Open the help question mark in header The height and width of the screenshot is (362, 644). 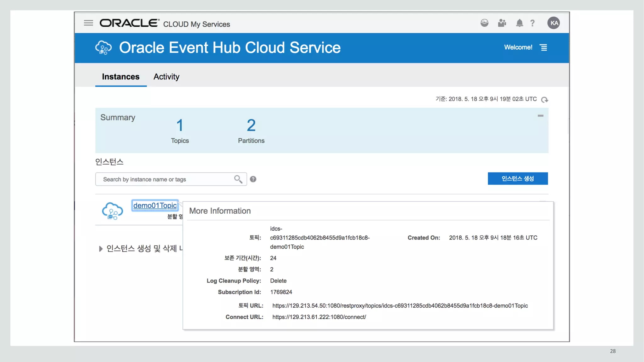pos(532,23)
